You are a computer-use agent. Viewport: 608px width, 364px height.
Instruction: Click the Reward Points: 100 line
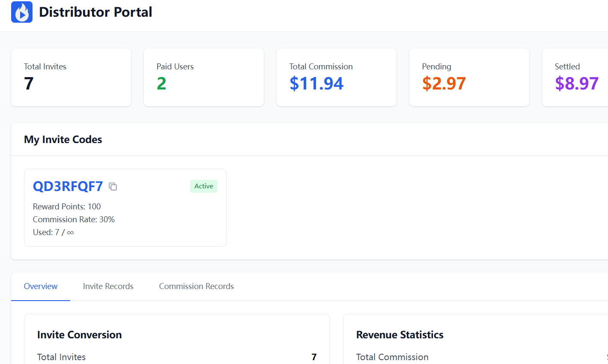click(x=67, y=206)
